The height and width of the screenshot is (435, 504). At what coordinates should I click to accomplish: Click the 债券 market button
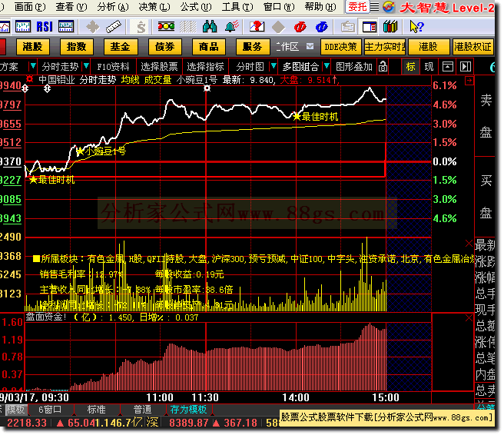[x=165, y=47]
